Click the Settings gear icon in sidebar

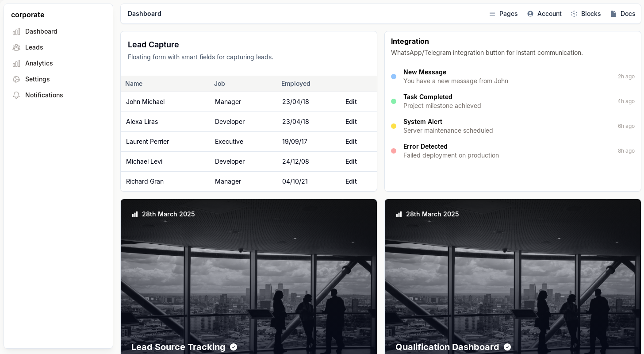pyautogui.click(x=16, y=79)
